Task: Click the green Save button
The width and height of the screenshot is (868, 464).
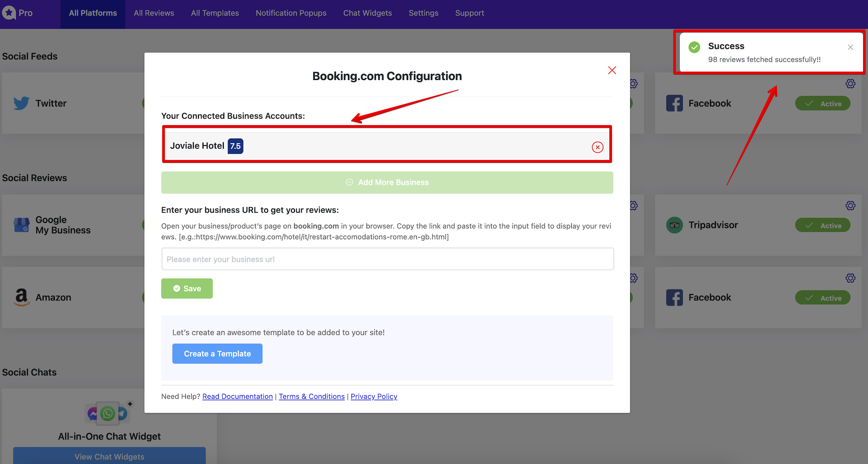Action: [187, 288]
